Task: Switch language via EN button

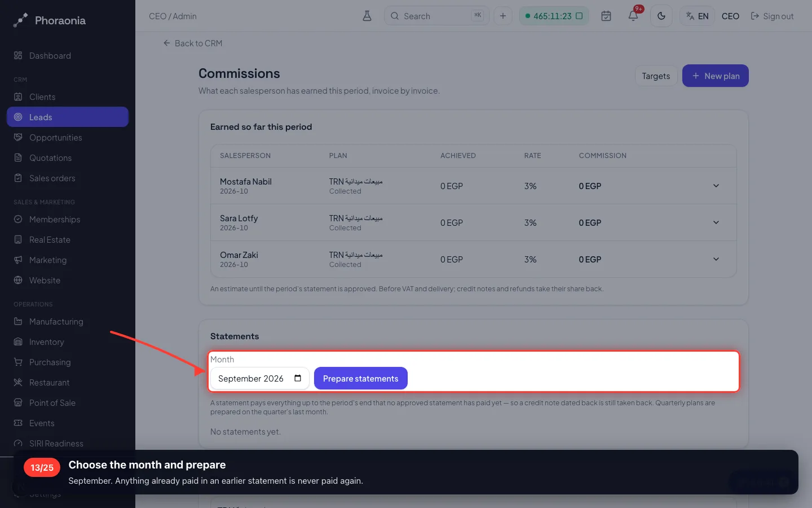Action: click(697, 16)
